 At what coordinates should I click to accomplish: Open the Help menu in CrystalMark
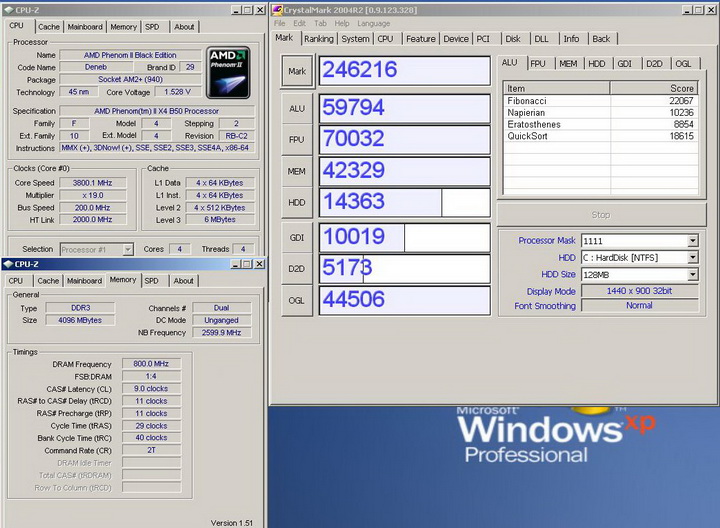(342, 23)
